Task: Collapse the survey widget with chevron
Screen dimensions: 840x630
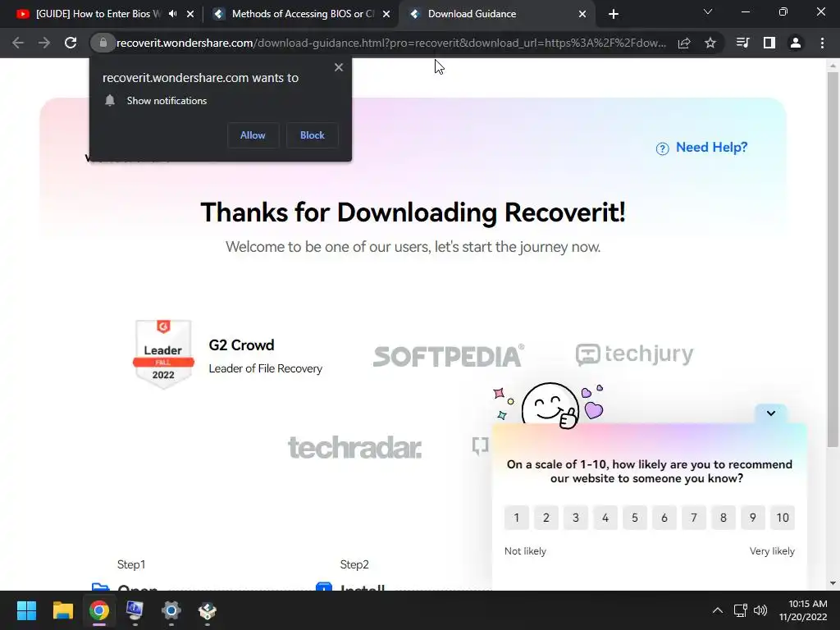Action: tap(771, 413)
